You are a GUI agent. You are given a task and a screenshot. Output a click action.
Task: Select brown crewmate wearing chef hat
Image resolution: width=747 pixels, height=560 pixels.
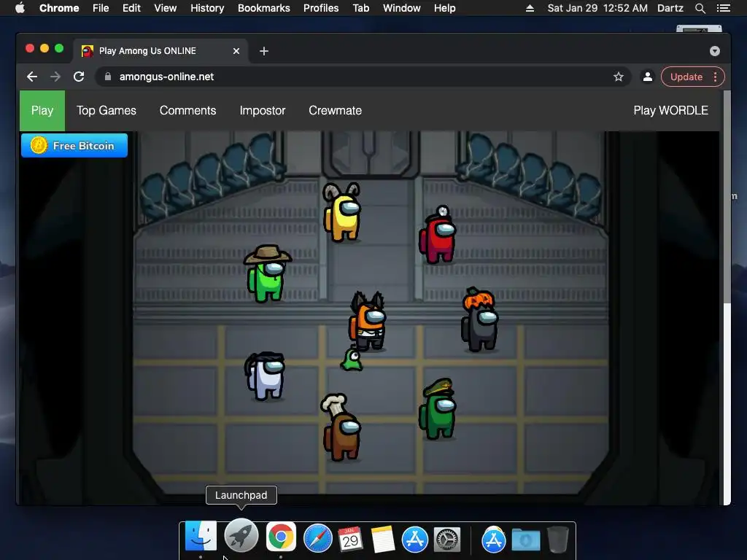point(341,427)
